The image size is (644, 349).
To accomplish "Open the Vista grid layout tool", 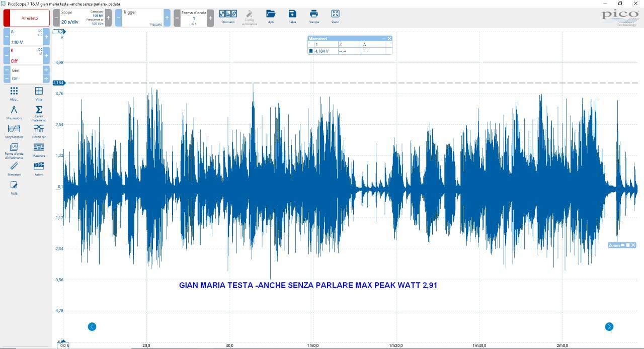I will coord(39,94).
